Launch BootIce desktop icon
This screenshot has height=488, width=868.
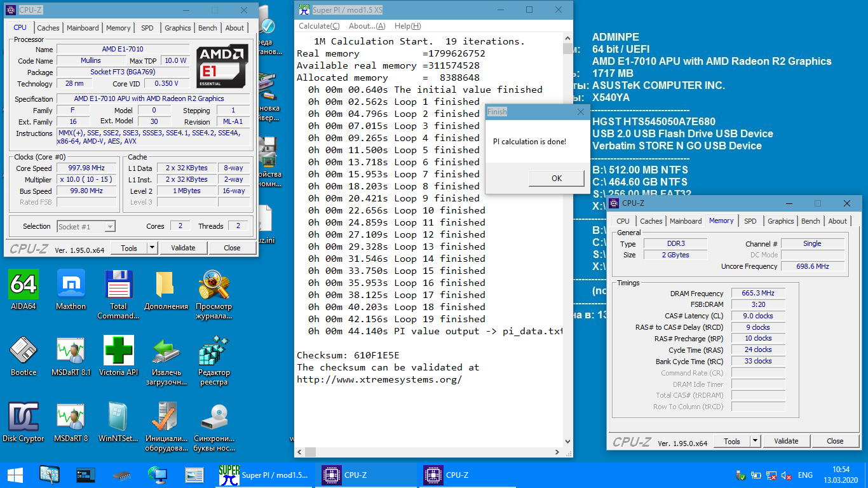tap(24, 356)
